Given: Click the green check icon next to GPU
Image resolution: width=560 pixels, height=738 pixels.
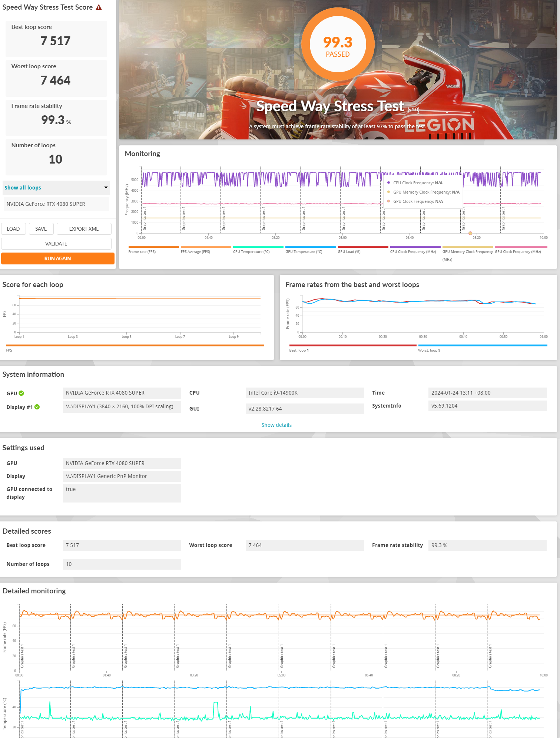Looking at the screenshot, I should (x=21, y=393).
